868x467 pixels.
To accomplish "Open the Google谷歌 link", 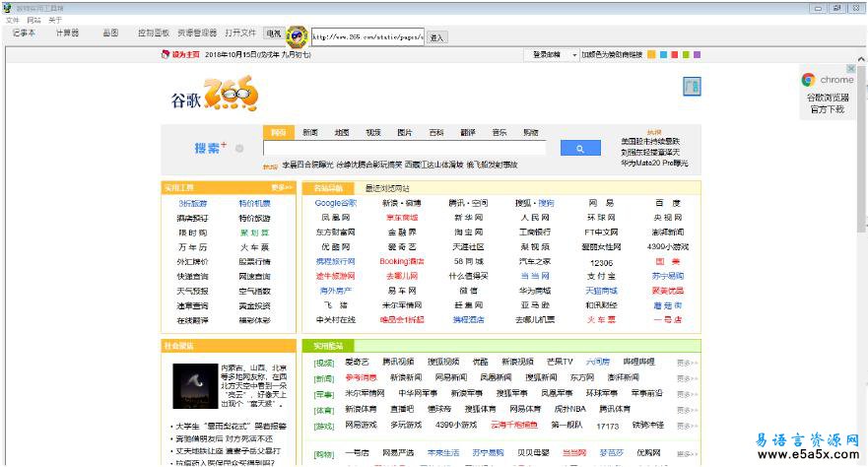I will pyautogui.click(x=335, y=203).
